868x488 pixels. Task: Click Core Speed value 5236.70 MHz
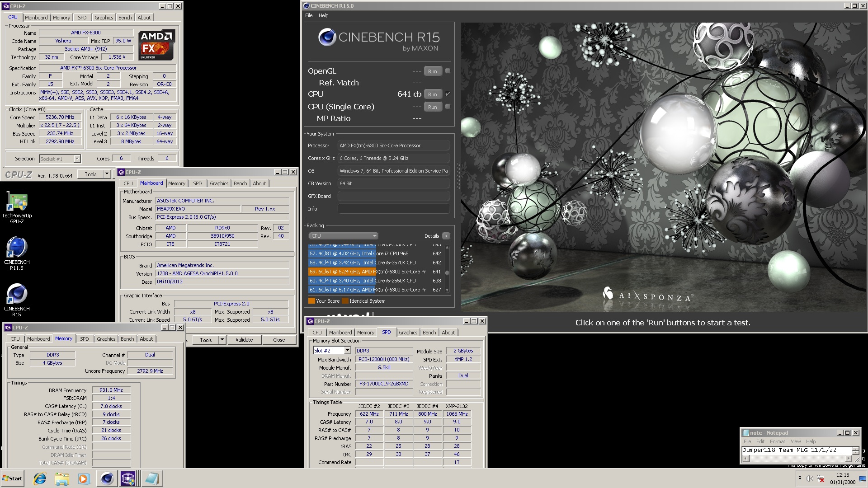point(60,117)
